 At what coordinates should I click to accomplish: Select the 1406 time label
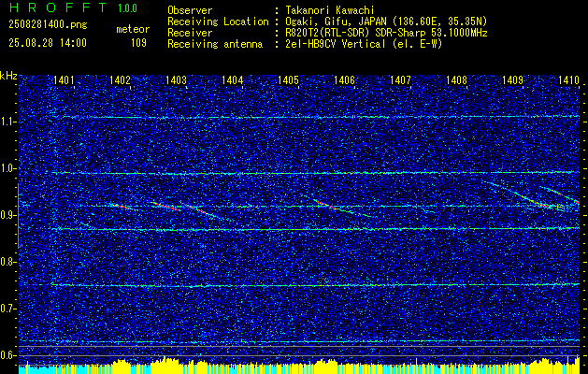[x=345, y=79]
